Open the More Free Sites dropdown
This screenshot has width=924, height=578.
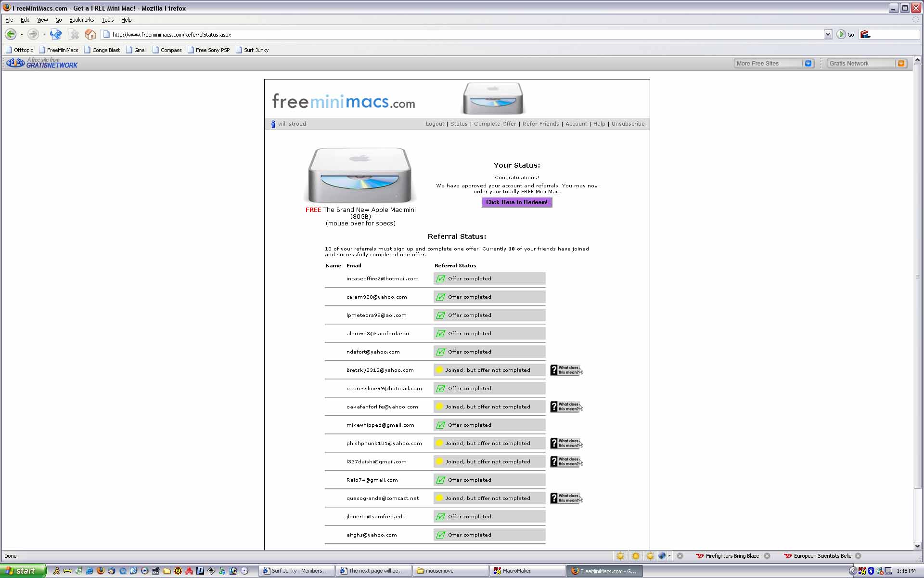pos(808,63)
